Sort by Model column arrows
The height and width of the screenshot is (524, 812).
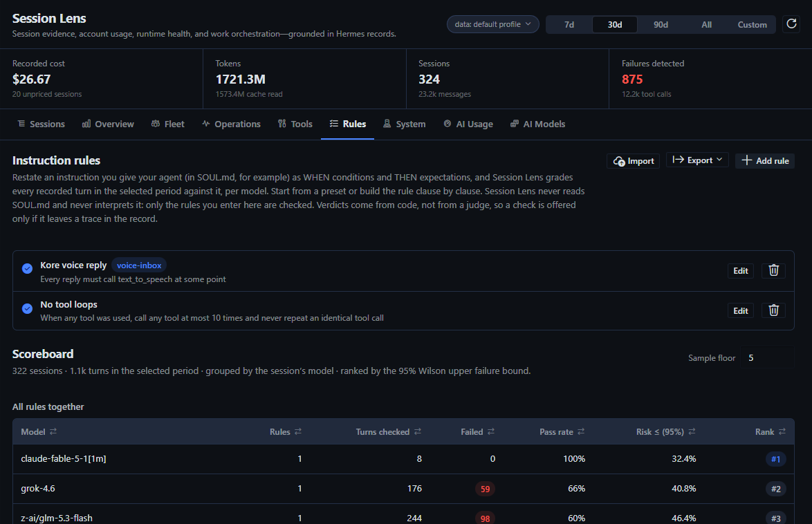tap(53, 431)
